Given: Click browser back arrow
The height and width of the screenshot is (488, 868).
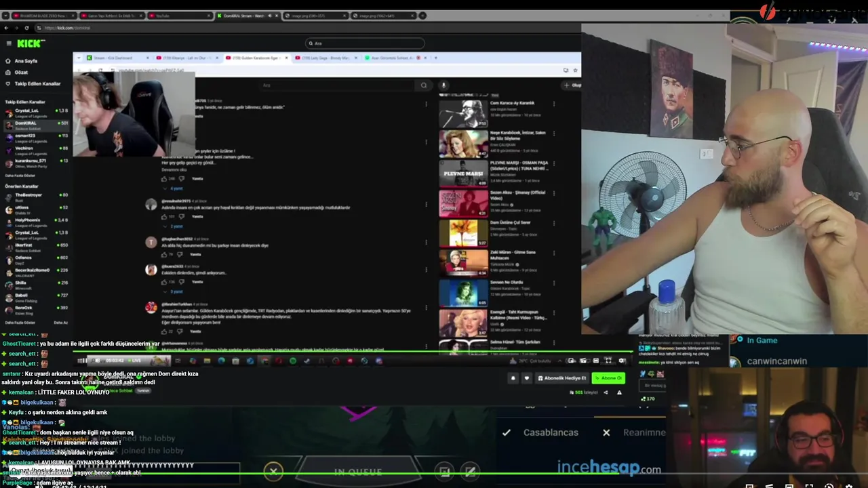Looking at the screenshot, I should tap(7, 28).
